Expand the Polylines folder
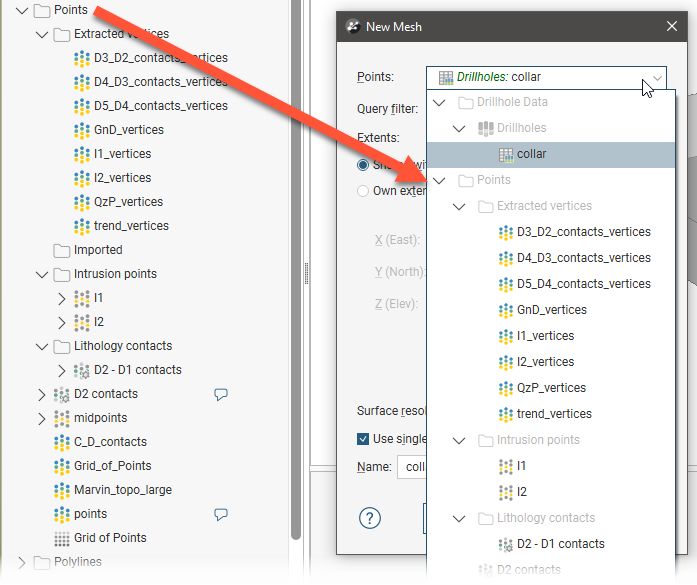This screenshot has height=585, width=697. coord(22,562)
